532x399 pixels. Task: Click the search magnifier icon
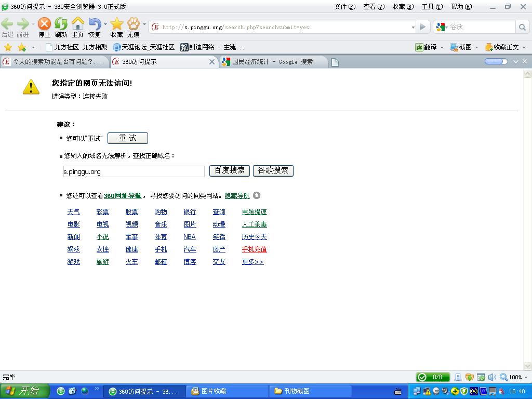point(522,27)
